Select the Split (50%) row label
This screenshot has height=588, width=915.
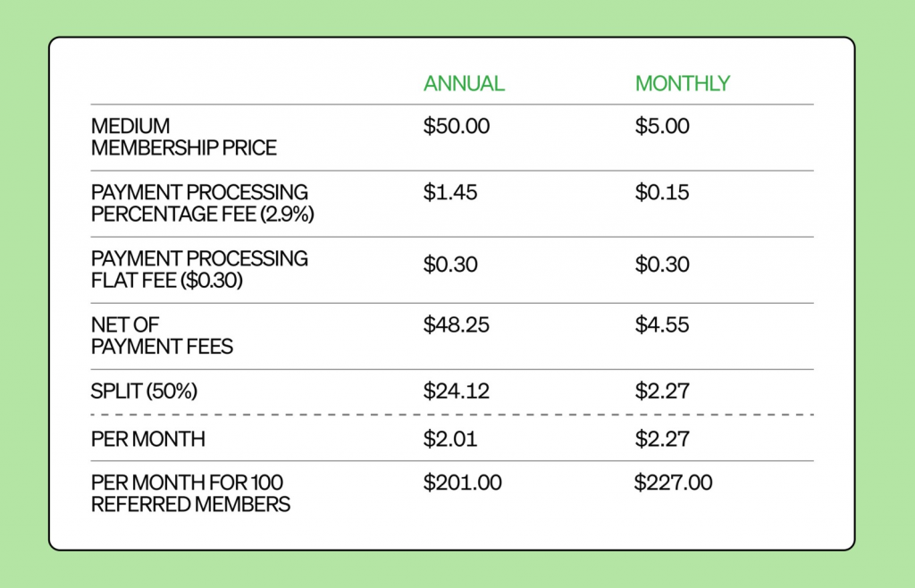pyautogui.click(x=144, y=391)
